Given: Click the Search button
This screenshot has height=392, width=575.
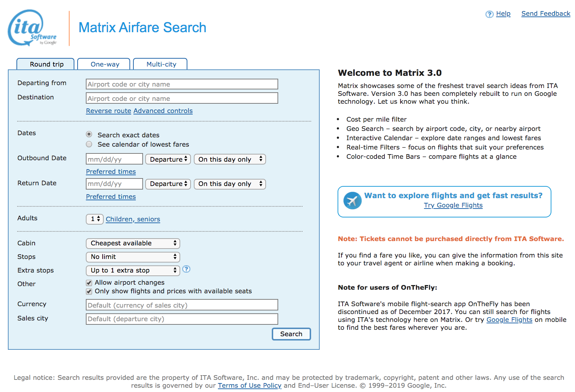Looking at the screenshot, I should tap(291, 334).
